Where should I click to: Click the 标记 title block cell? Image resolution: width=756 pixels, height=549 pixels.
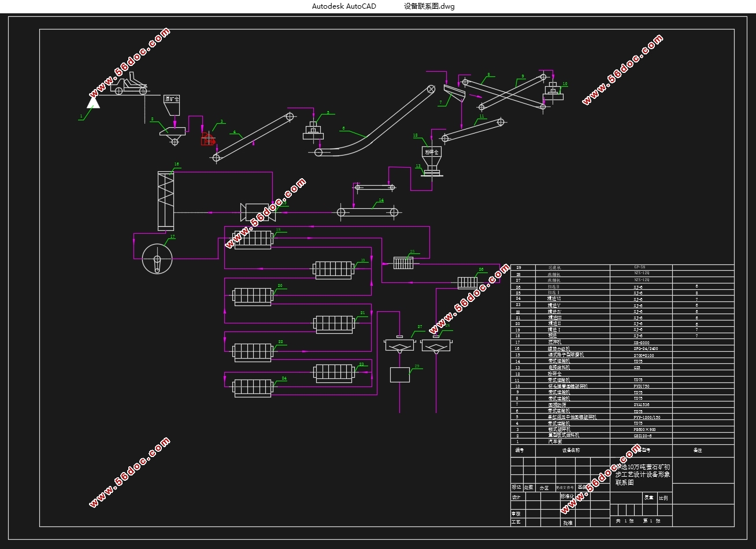(x=516, y=488)
